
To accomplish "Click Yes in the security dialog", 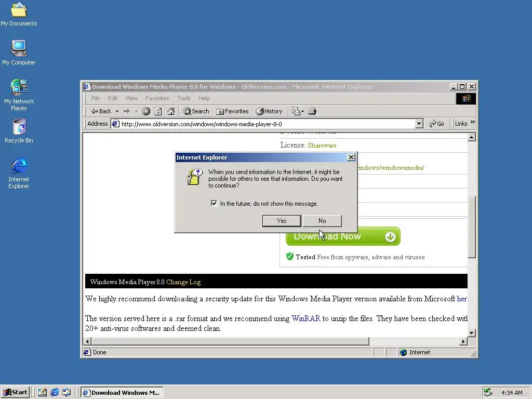I will click(x=282, y=221).
